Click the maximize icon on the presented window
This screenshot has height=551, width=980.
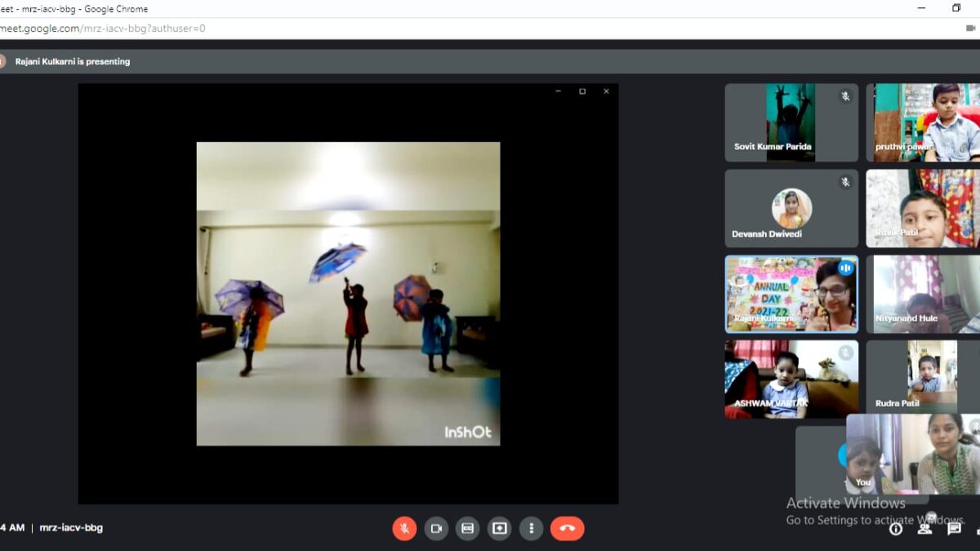[582, 91]
